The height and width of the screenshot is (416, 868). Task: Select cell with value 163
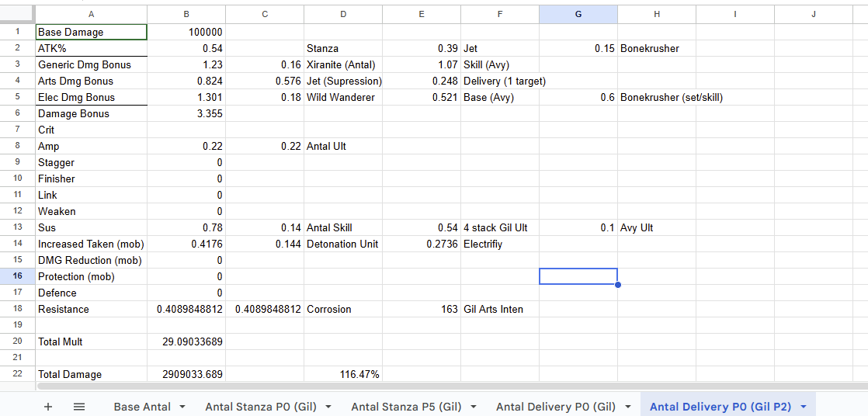(x=422, y=309)
